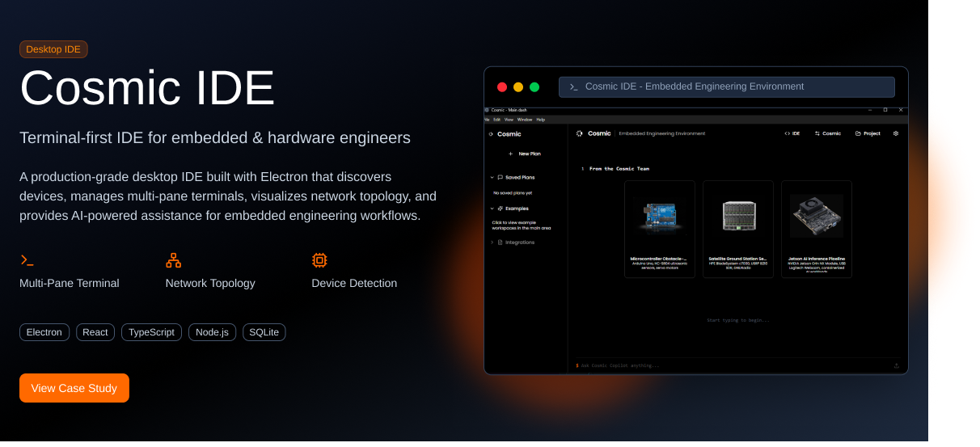
Task: Click the 'Start typing to begin...' text
Action: (x=737, y=320)
